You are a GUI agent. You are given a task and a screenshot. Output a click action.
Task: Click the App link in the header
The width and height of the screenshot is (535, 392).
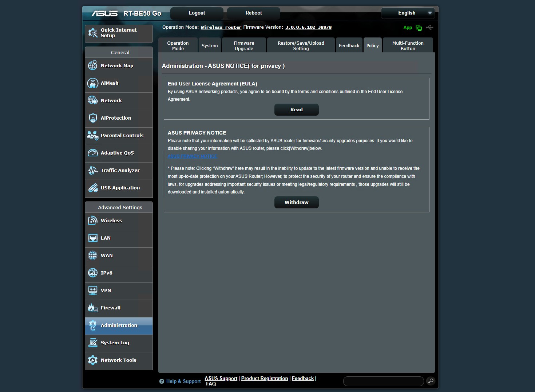tap(408, 28)
